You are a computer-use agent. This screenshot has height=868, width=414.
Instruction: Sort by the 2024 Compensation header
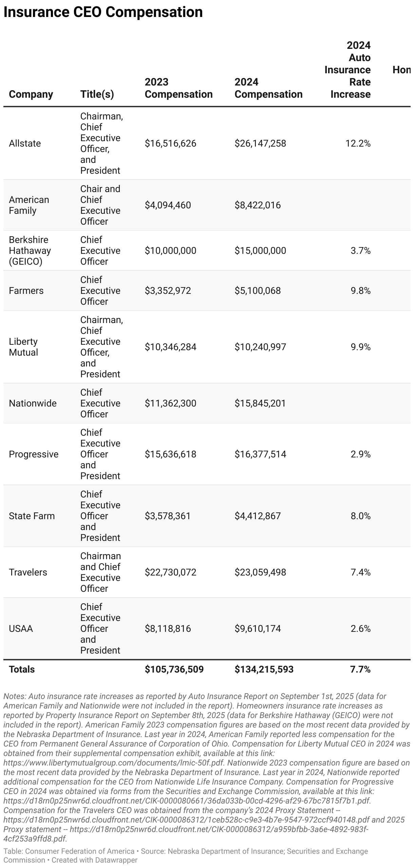268,88
